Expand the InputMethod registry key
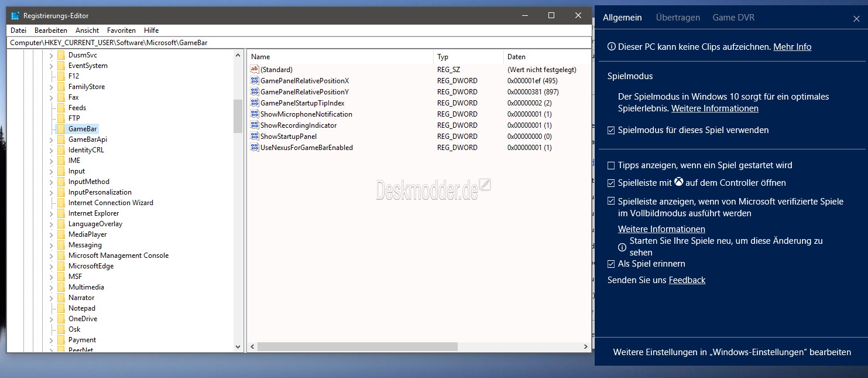868x378 pixels. (51, 182)
